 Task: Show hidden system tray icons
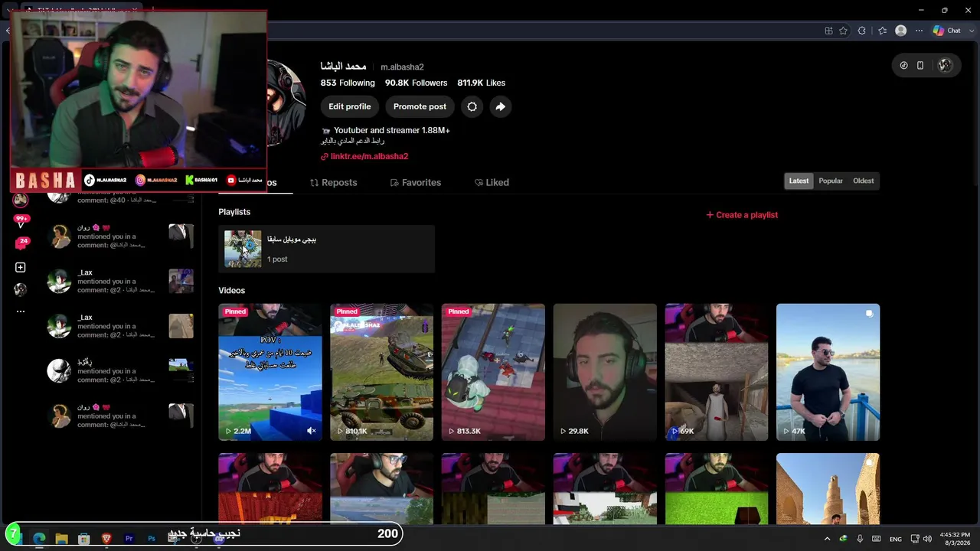827,539
